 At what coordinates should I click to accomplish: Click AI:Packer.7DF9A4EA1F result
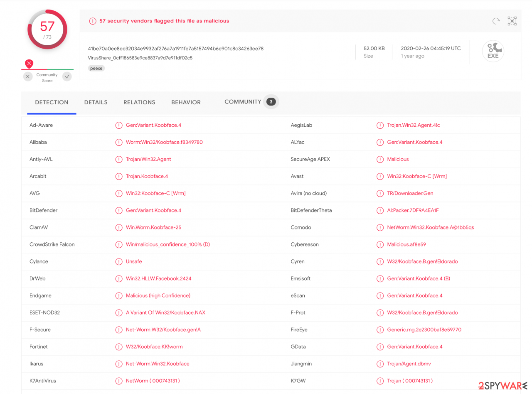tap(413, 210)
